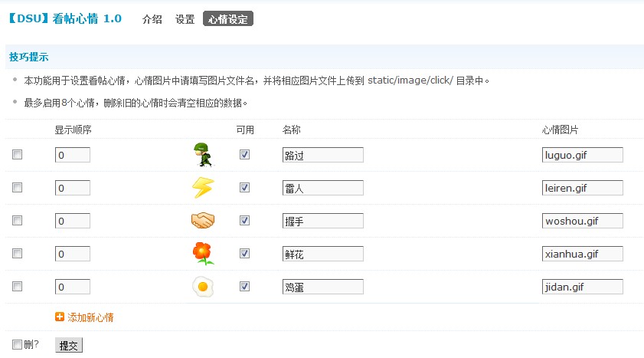Image resolution: width=644 pixels, height=358 pixels.
Task: Click the 握手 name input field
Action: coord(323,221)
